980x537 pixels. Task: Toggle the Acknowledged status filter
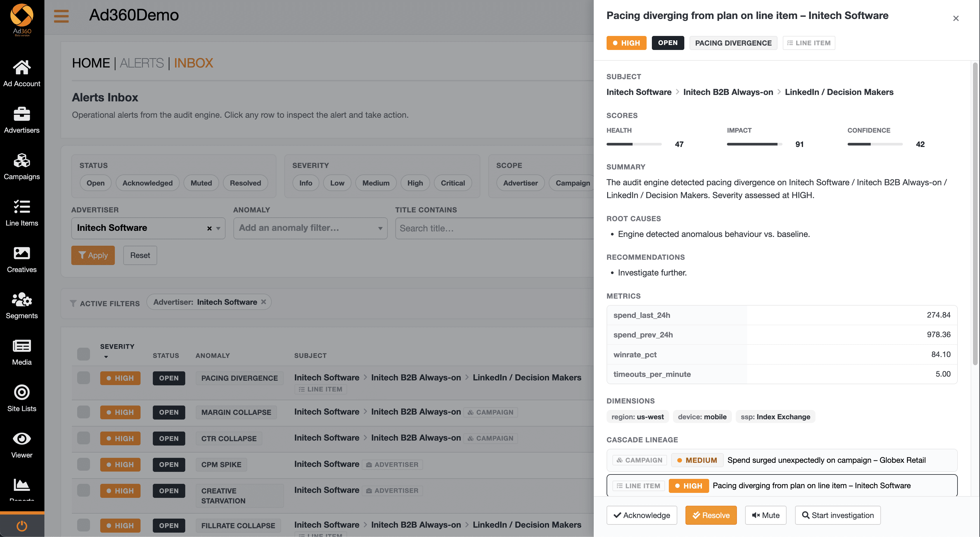click(147, 183)
